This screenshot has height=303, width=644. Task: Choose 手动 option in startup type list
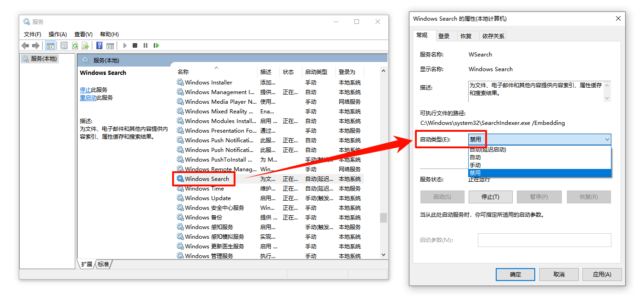(x=540, y=165)
